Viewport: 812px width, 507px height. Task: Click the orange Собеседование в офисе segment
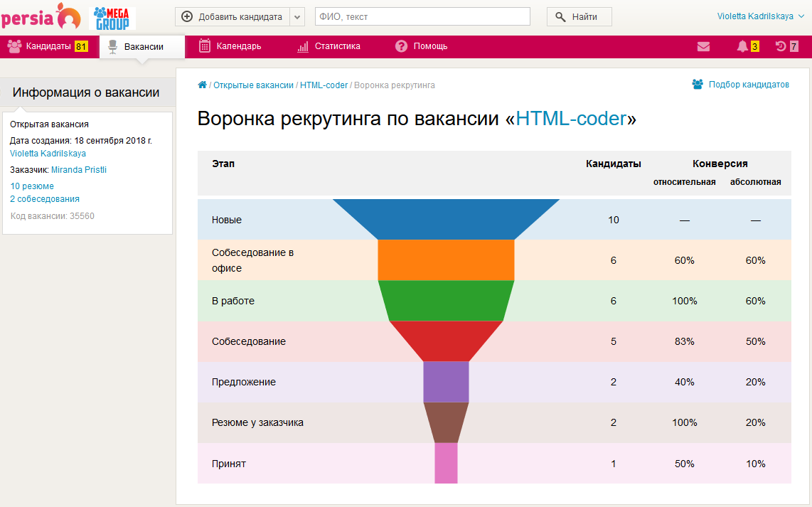coord(446,260)
